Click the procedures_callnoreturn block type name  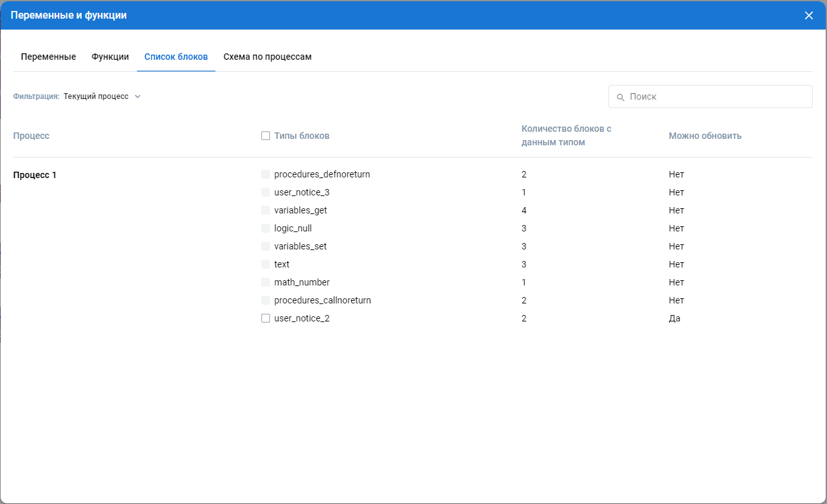(x=322, y=300)
